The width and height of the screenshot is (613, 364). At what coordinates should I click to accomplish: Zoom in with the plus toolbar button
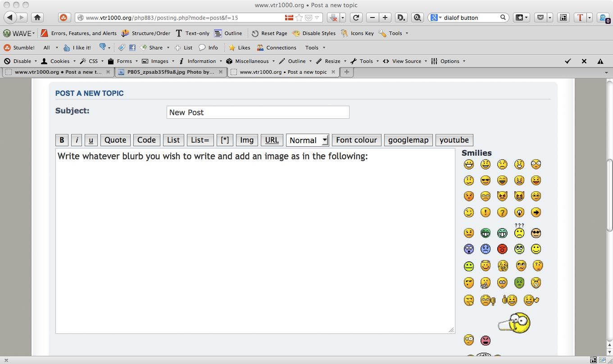[x=385, y=18]
